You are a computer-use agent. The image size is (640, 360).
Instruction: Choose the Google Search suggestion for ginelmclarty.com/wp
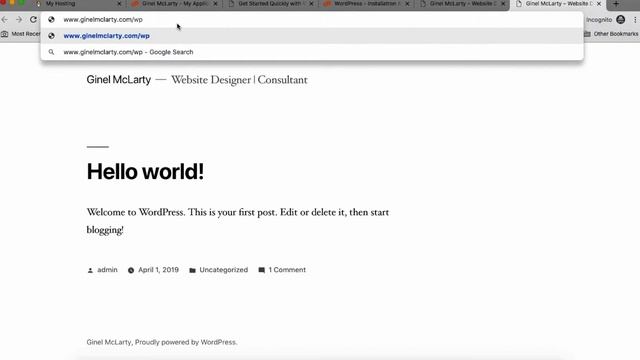[x=312, y=52]
